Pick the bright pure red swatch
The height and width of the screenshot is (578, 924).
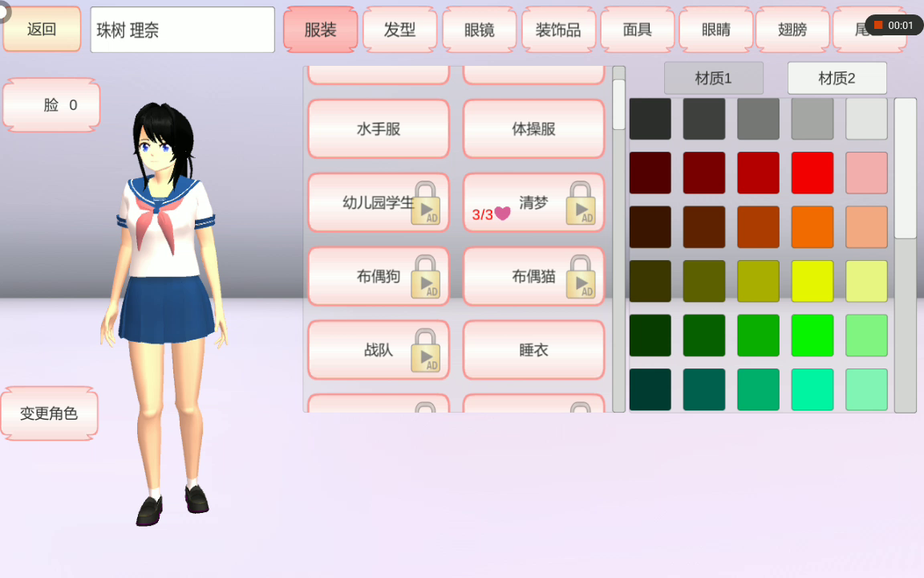click(813, 173)
